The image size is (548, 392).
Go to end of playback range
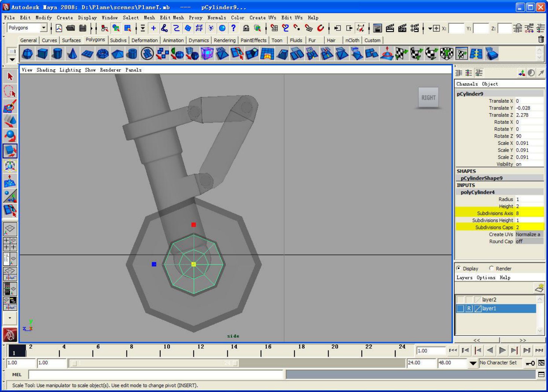539,350
